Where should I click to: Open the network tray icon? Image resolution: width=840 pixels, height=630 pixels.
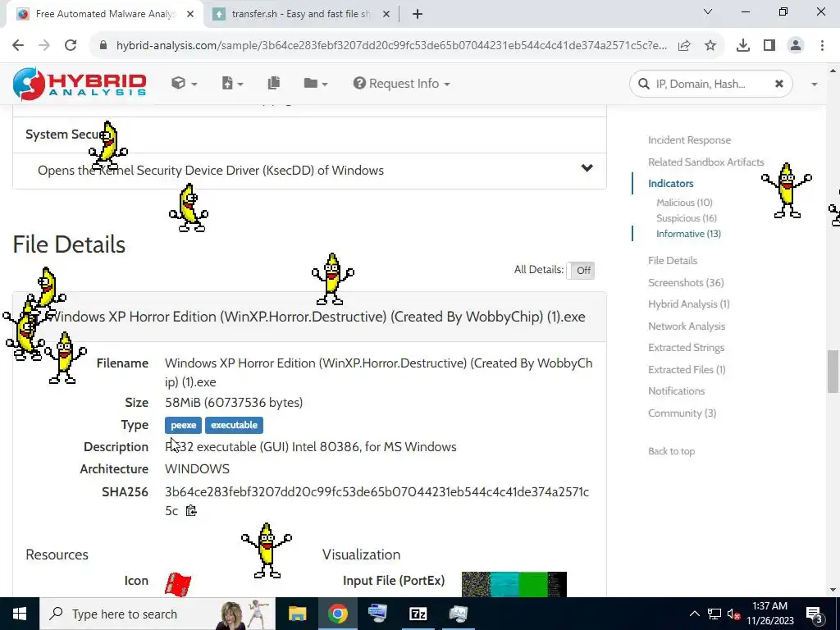click(x=714, y=614)
